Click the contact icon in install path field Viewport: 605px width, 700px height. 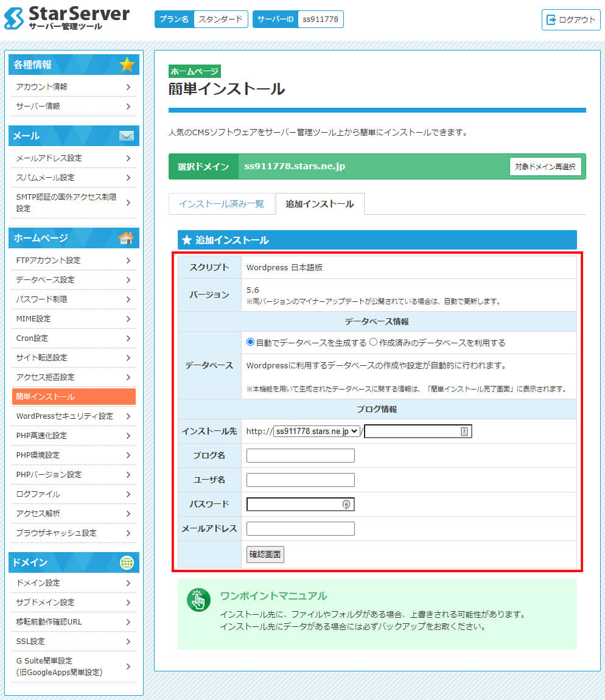(464, 431)
